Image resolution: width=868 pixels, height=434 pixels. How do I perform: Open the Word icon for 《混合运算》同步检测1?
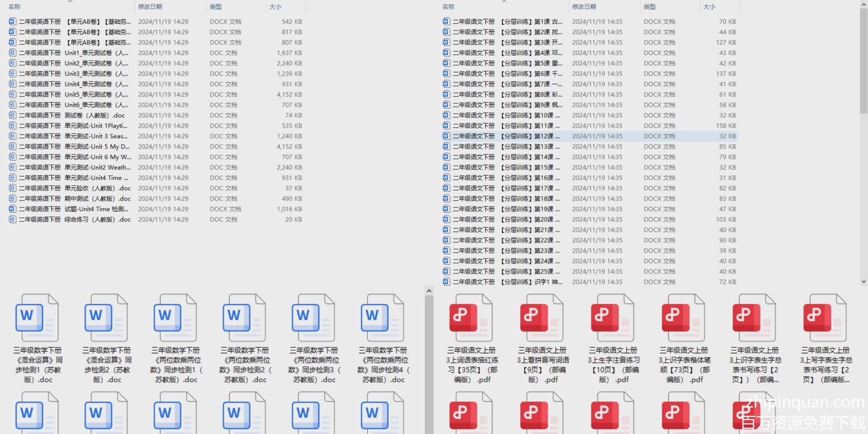37,318
